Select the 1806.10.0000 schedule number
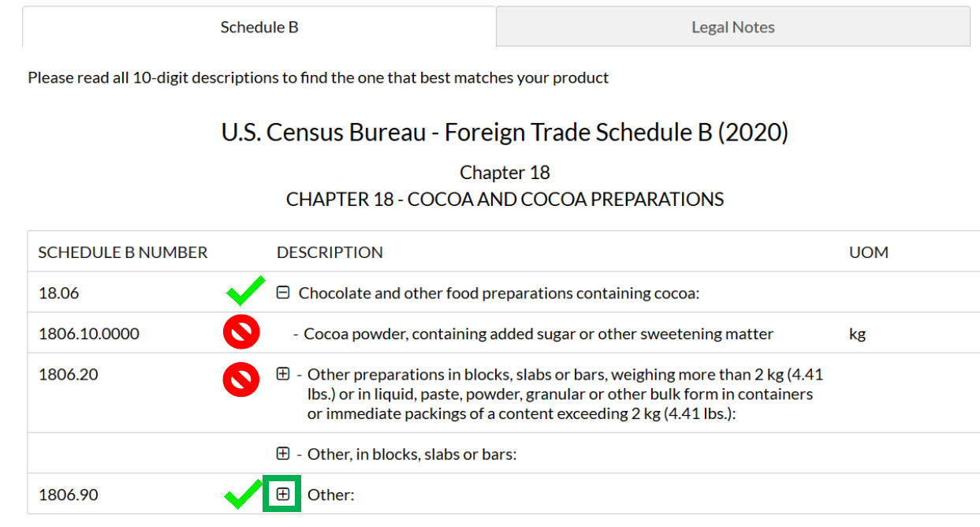Screen dimensions: 980x527 [89, 334]
